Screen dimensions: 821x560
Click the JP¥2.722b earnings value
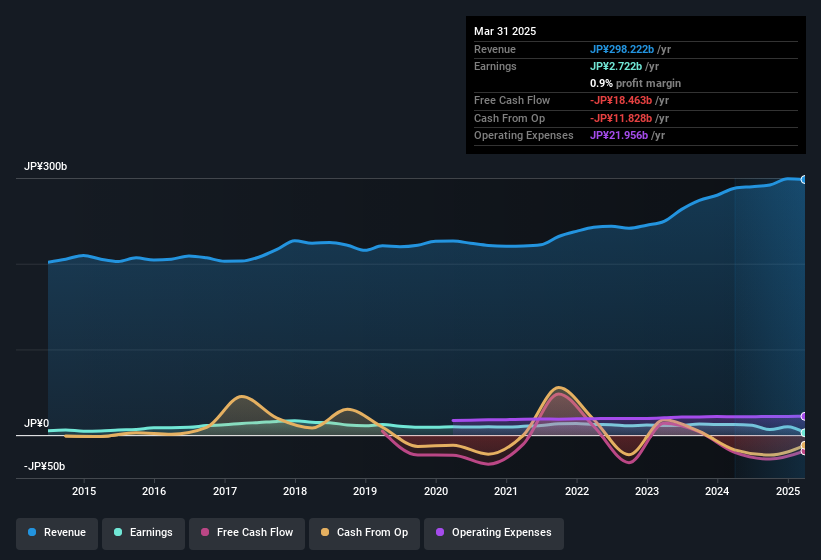click(616, 66)
